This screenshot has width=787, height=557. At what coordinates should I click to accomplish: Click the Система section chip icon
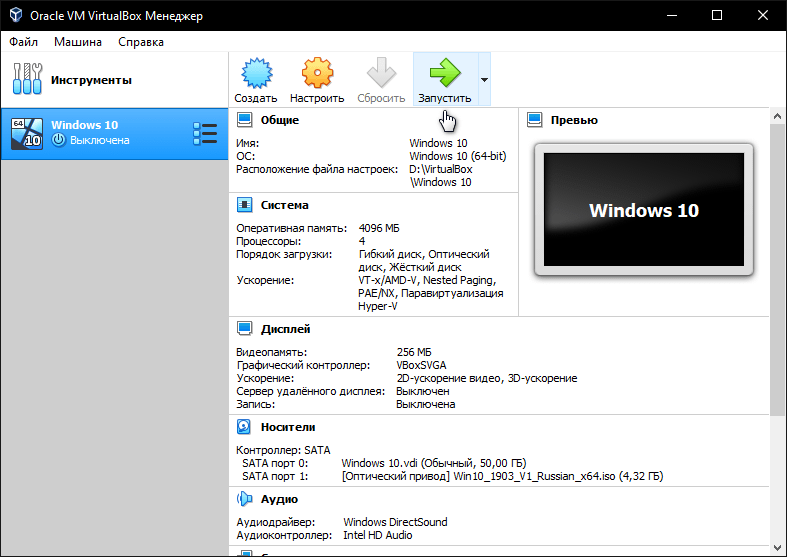244,205
